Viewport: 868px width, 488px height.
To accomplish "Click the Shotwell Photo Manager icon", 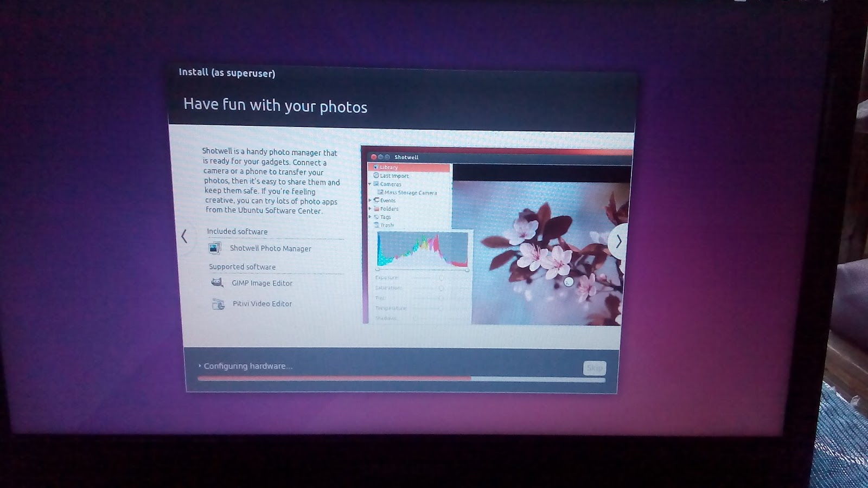I will tap(215, 248).
